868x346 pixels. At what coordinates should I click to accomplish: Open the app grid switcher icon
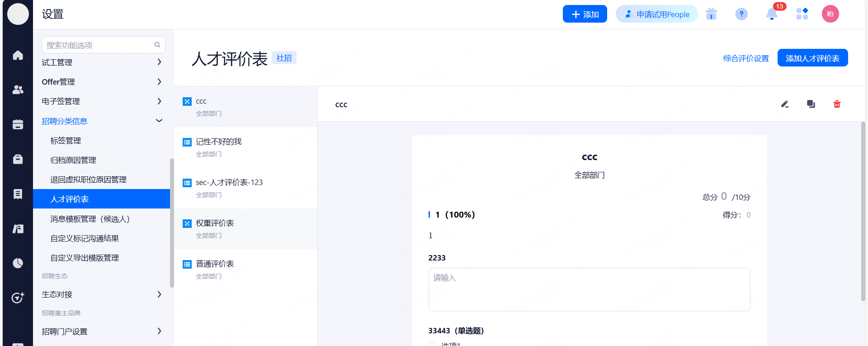(802, 14)
